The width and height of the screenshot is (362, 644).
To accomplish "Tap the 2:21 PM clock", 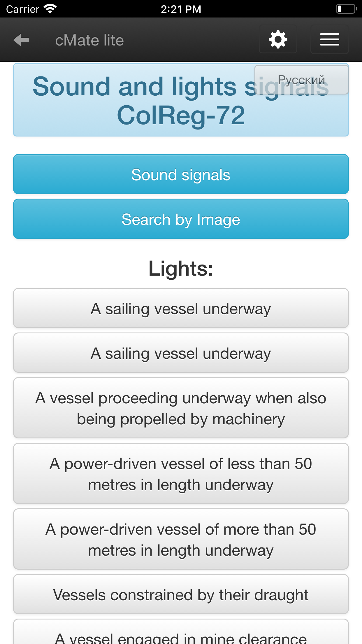I will click(x=181, y=9).
